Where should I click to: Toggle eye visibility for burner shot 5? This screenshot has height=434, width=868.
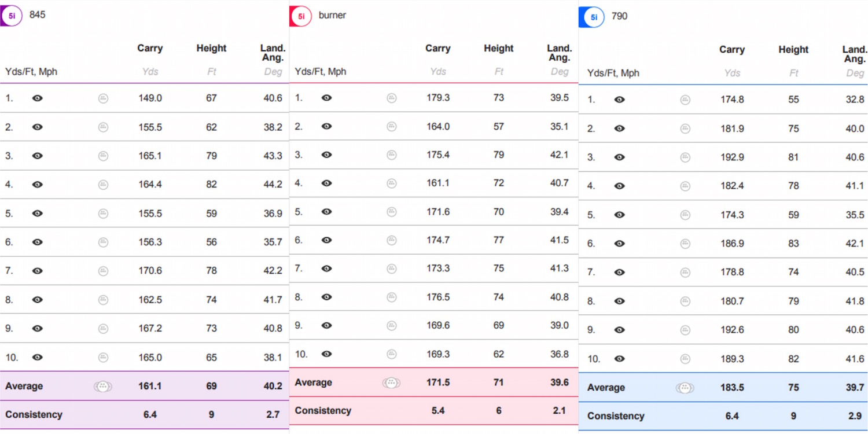click(326, 212)
